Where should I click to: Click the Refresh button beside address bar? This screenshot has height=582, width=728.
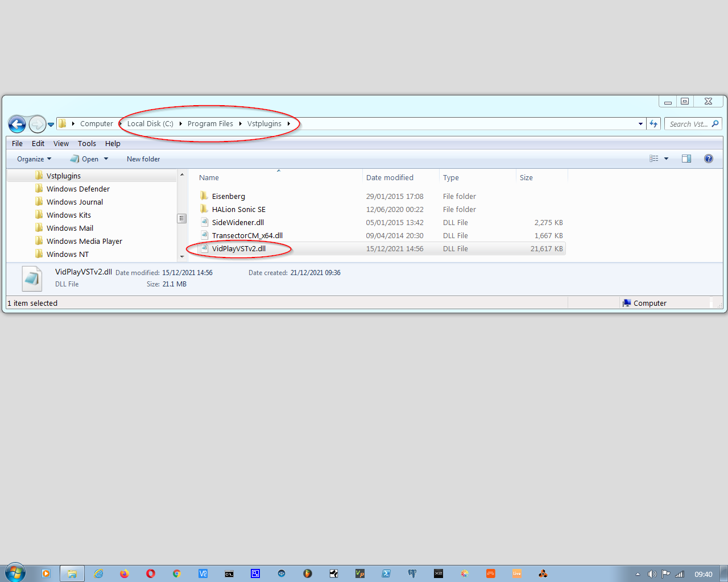(653, 124)
